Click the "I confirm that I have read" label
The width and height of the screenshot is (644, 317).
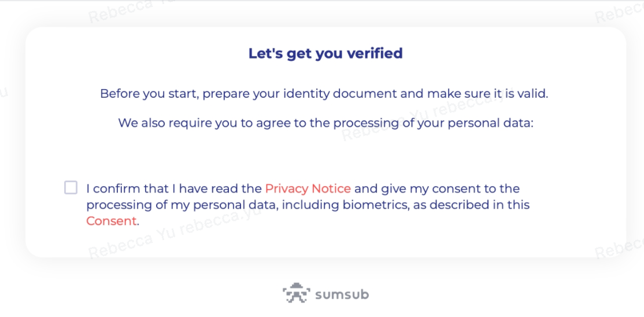tap(174, 189)
